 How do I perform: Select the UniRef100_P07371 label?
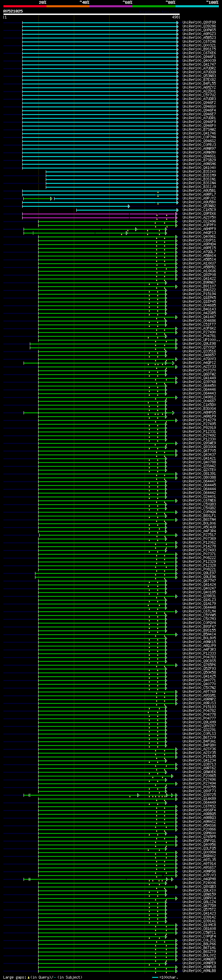tap(199, 554)
